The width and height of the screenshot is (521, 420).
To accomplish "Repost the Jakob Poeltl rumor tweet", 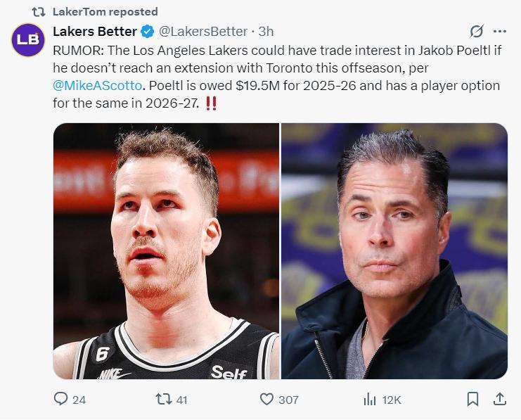I will click(163, 399).
